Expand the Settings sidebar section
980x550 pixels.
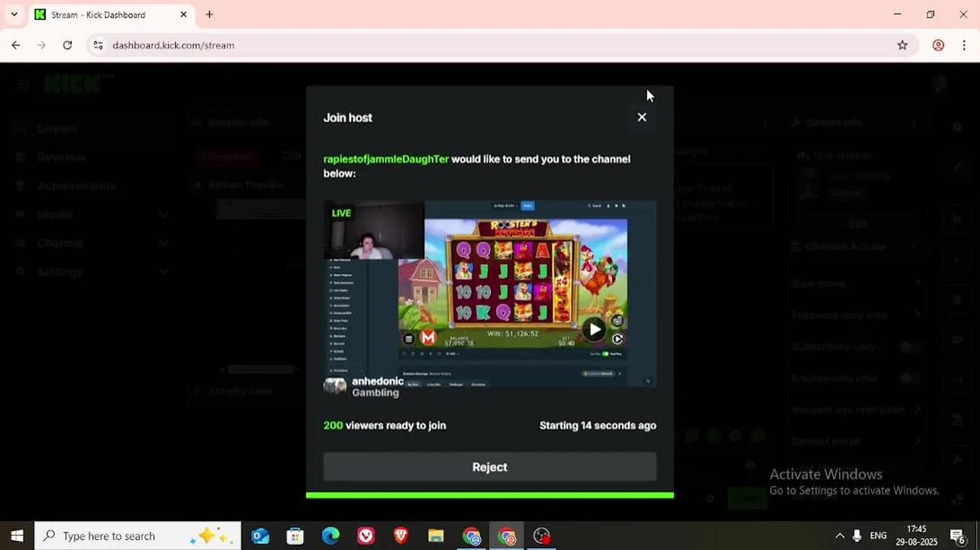point(92,272)
